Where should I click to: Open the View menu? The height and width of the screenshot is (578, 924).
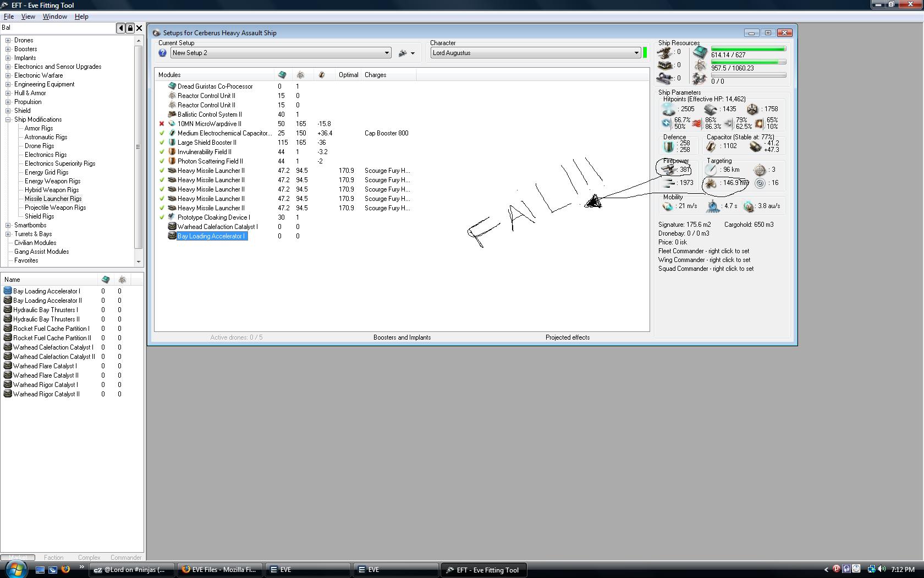[x=28, y=17]
